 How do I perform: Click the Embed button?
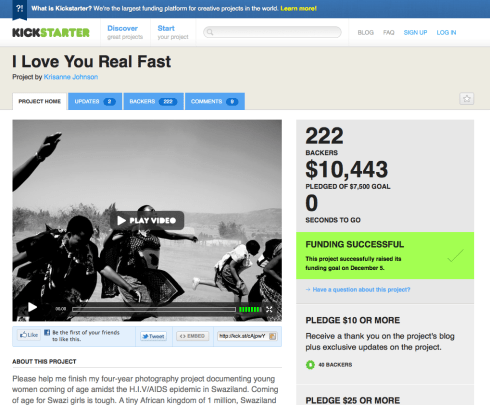192,336
